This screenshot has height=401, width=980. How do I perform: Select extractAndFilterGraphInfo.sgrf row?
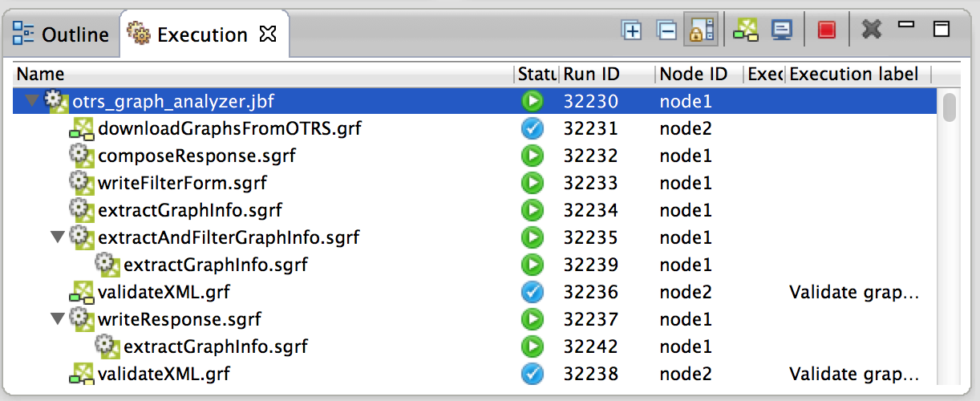(x=475, y=238)
